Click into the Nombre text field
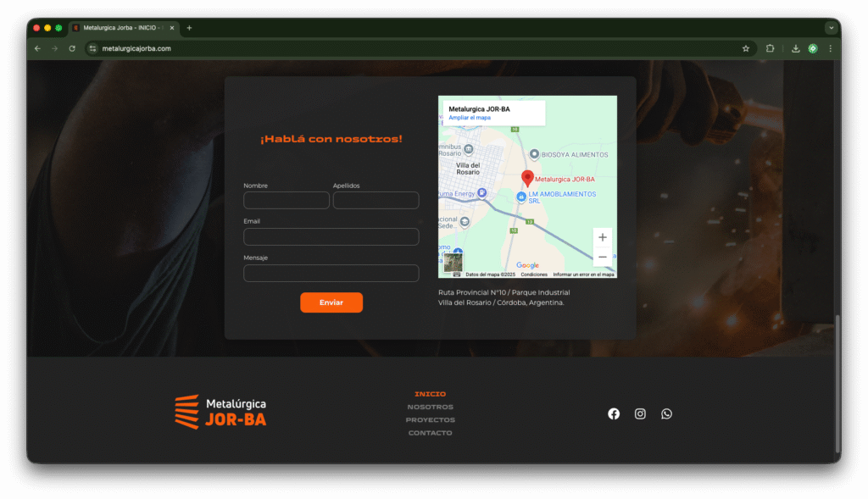Screen dimensions: 868x499 tap(286, 200)
